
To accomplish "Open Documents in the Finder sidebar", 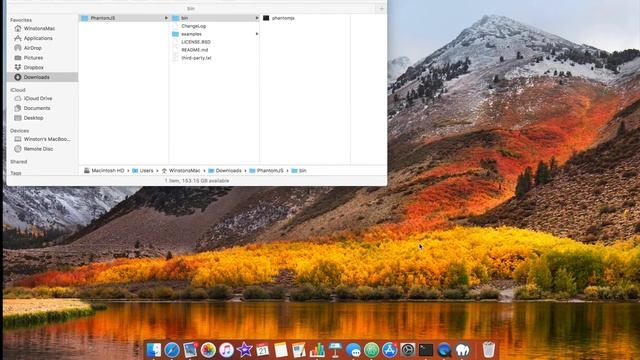I will pos(37,108).
